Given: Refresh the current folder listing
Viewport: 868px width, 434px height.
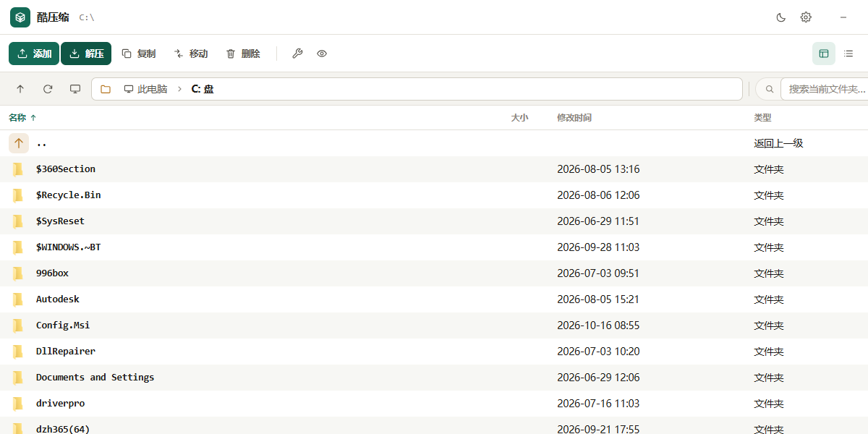Looking at the screenshot, I should pos(48,89).
